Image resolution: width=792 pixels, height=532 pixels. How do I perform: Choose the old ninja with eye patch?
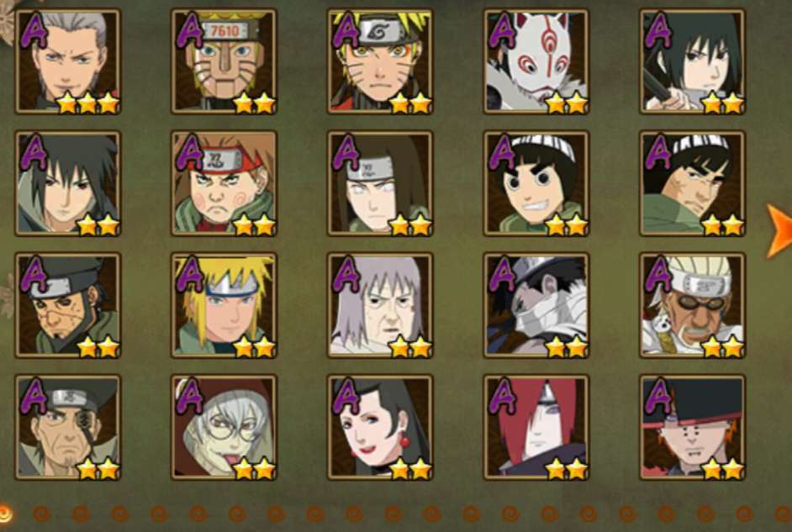coord(68,427)
